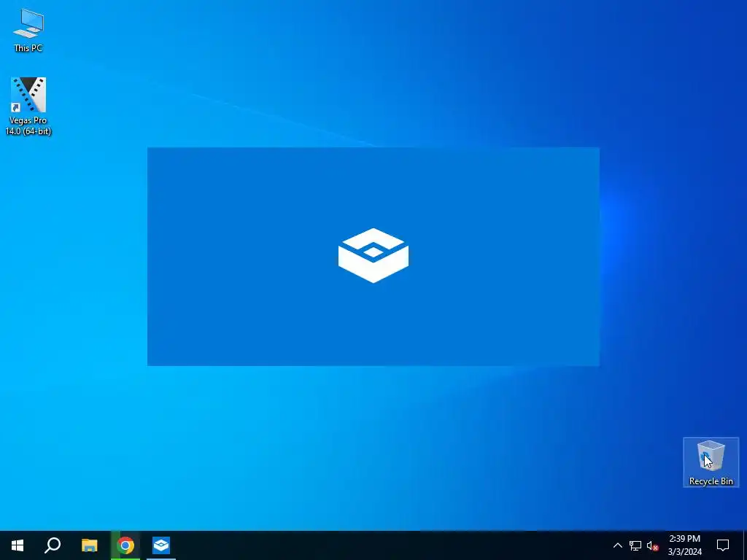This screenshot has width=747, height=560.
Task: Open the Action Center notifications icon
Action: [723, 545]
